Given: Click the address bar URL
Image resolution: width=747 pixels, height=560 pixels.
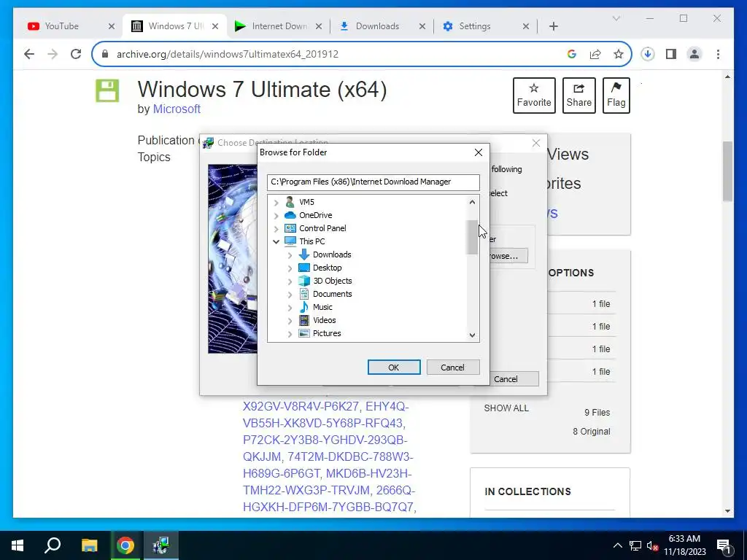Looking at the screenshot, I should point(228,54).
